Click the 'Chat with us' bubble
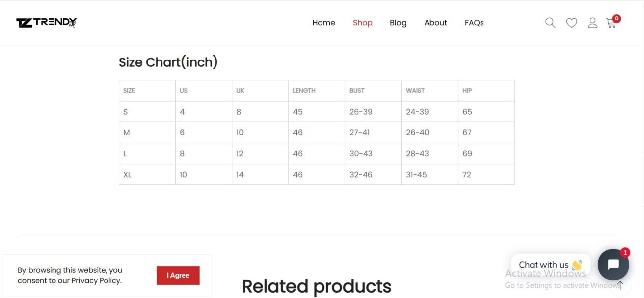The width and height of the screenshot is (644, 298). coord(550,265)
